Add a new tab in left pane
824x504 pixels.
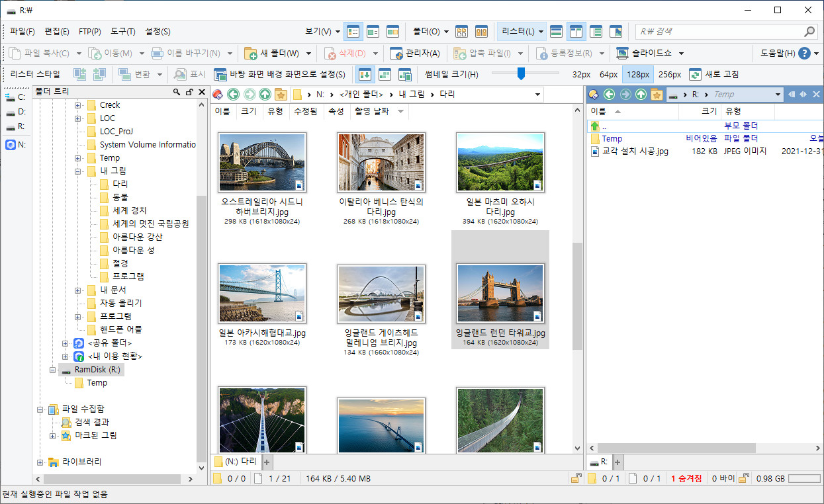(267, 462)
